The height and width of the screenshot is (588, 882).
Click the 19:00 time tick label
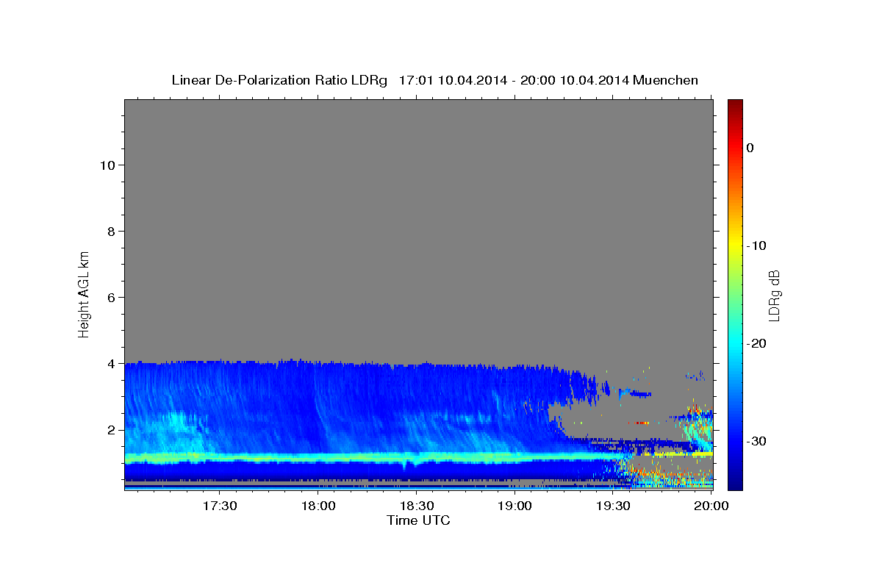tap(514, 506)
